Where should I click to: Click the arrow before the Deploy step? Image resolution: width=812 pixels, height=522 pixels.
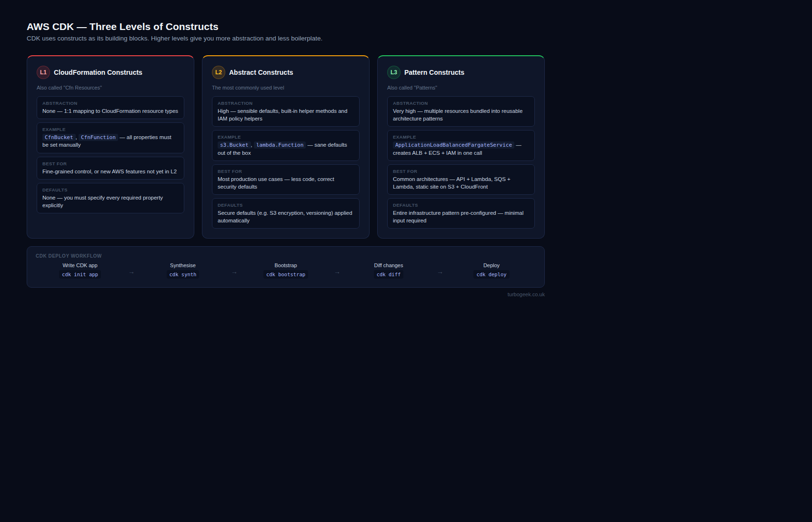coord(440,273)
